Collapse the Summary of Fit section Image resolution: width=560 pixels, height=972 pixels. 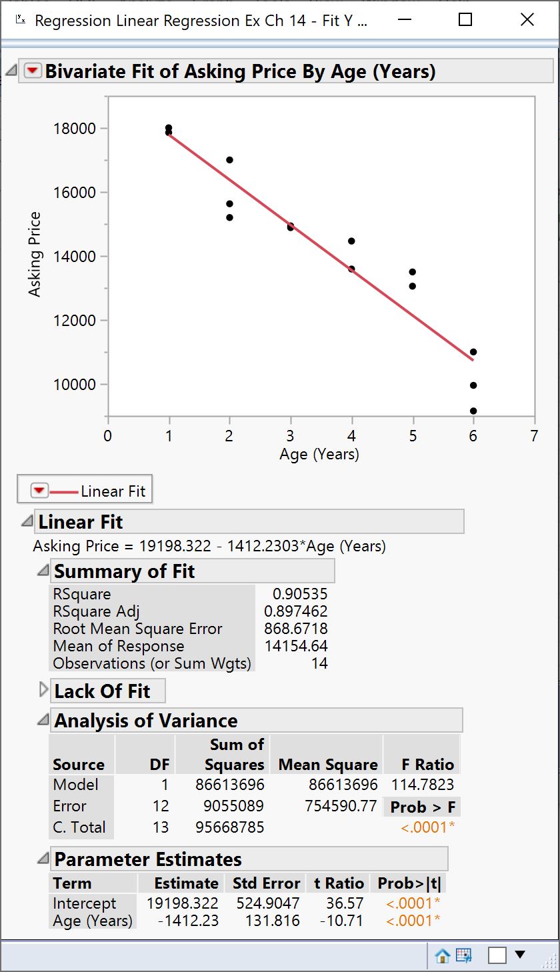43,570
